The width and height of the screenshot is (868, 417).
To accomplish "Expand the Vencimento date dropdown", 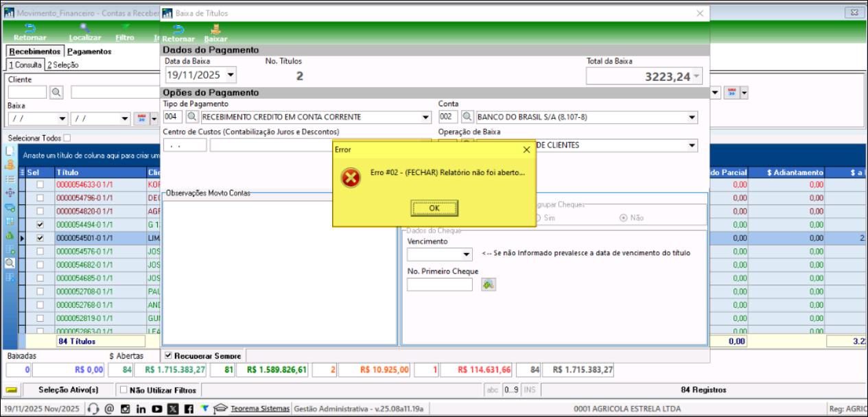I will click(467, 254).
